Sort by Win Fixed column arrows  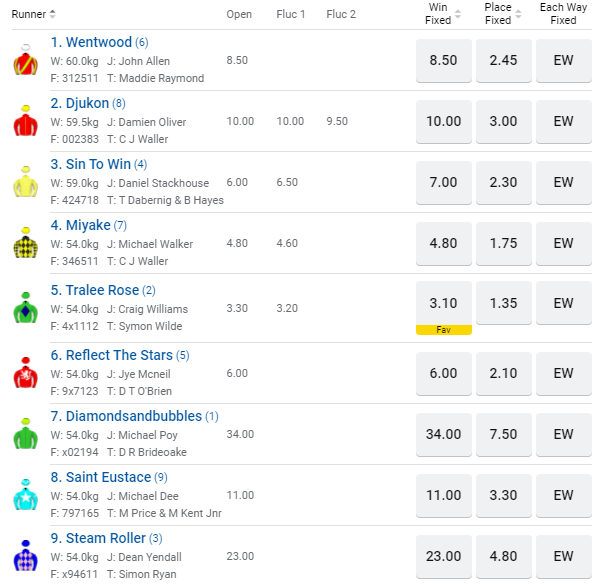point(458,14)
